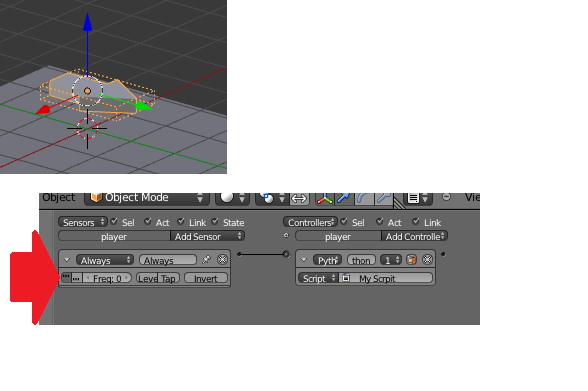The height and width of the screenshot is (391, 588).
Task: Increase Freq value with right arrow
Action: (x=127, y=278)
